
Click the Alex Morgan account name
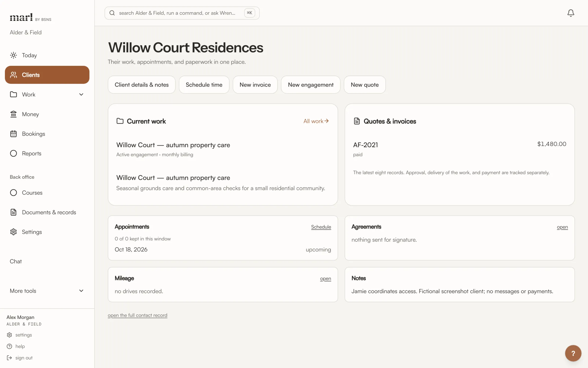point(20,317)
